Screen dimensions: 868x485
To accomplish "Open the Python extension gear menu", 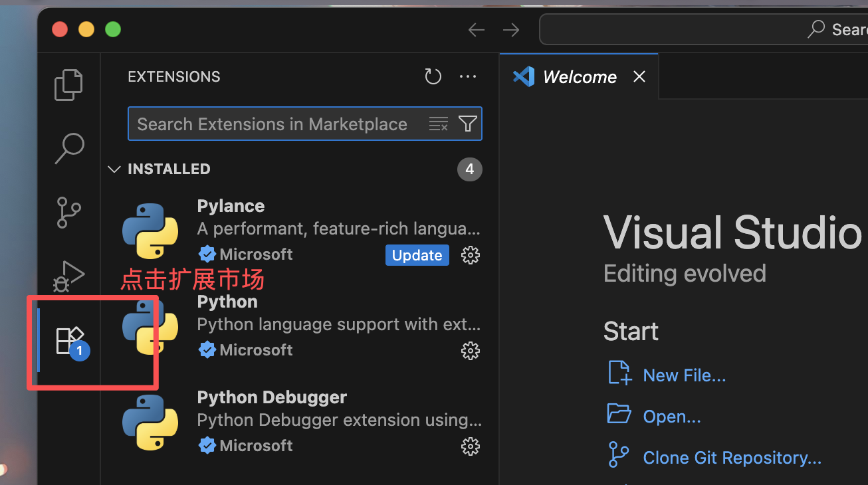I will [471, 351].
